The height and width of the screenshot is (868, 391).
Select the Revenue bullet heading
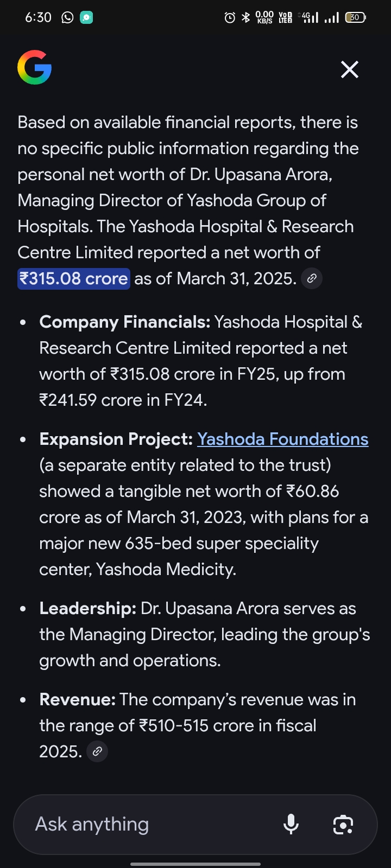coord(78,699)
